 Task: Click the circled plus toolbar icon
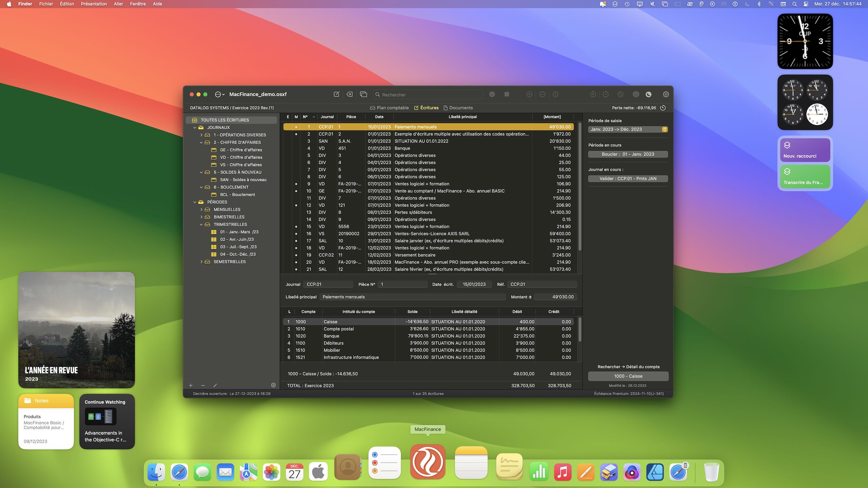[x=529, y=94]
